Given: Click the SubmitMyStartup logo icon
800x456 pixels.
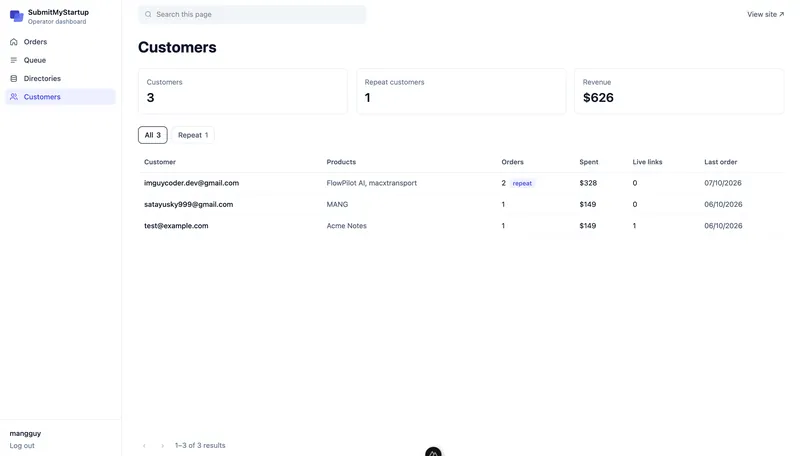Looking at the screenshot, I should pos(16,16).
